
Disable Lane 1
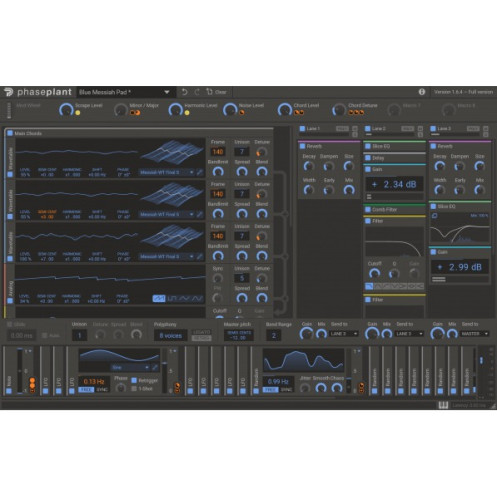(x=302, y=128)
